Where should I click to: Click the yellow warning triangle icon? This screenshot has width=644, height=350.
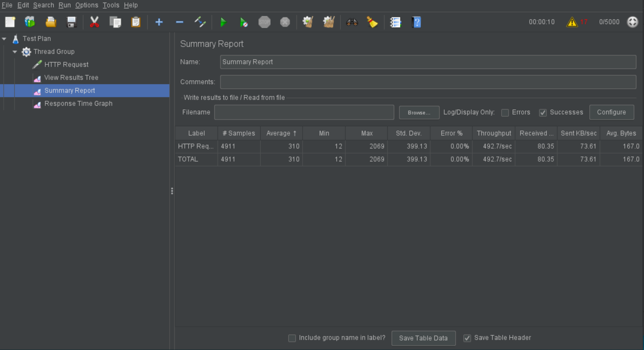(x=572, y=22)
